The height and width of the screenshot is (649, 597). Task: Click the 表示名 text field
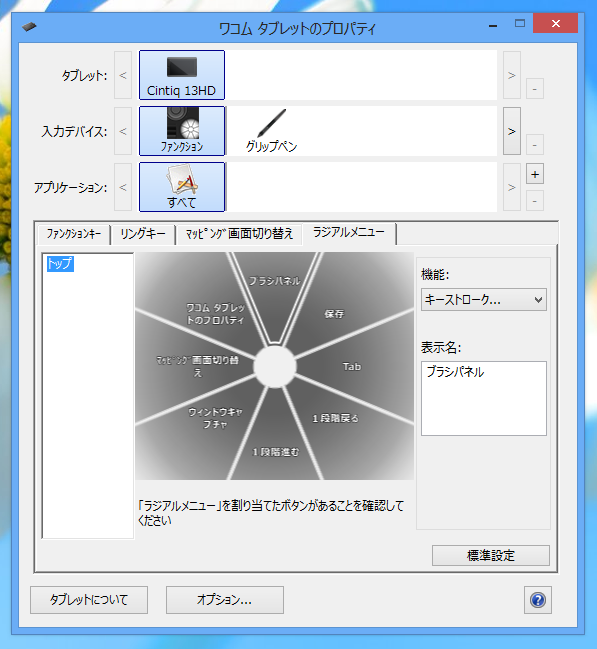pyautogui.click(x=484, y=398)
